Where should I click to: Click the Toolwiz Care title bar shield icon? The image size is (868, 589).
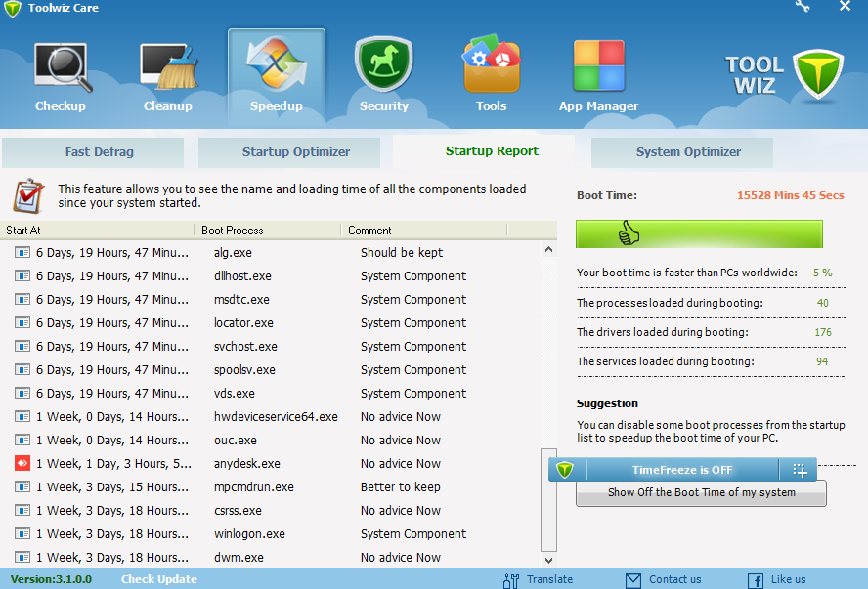[x=12, y=8]
